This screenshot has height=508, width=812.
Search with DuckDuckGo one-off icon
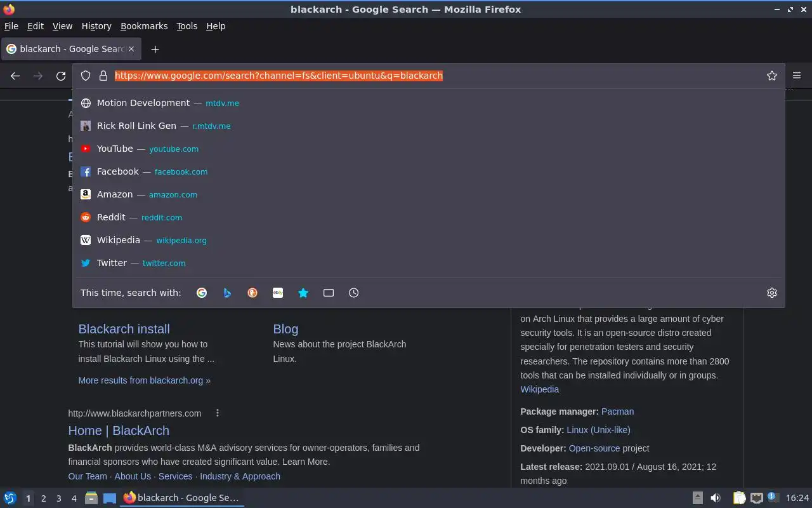[252, 293]
